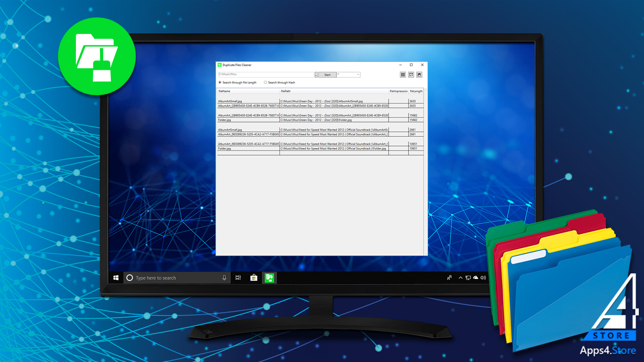This screenshot has width=644, height=362.
Task: Click the fileImpression column header
Action: (x=398, y=91)
